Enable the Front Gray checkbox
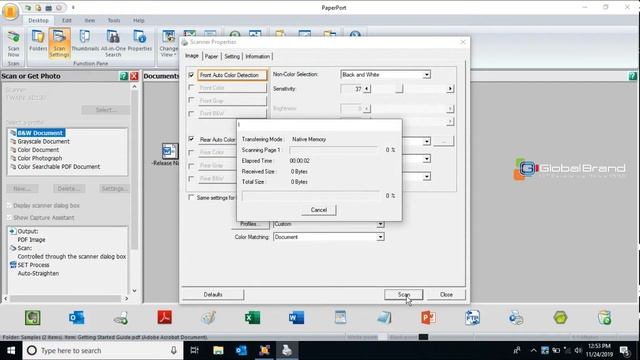640x360 pixels. point(191,100)
